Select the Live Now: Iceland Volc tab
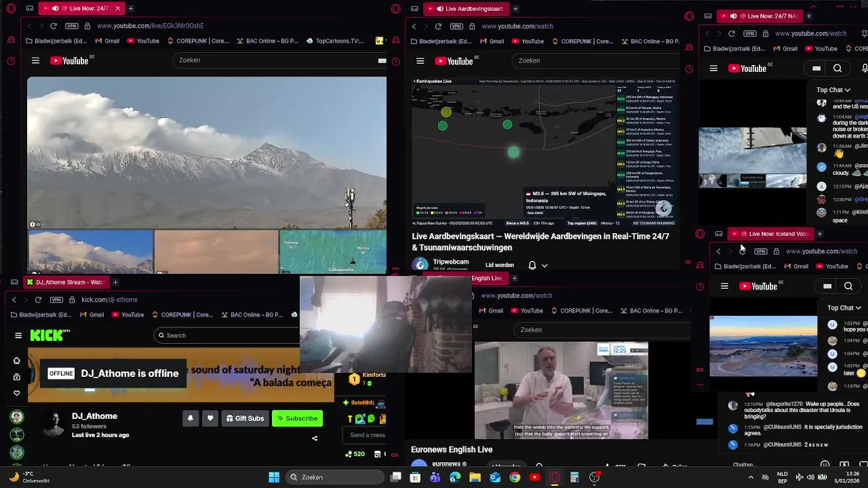This screenshot has width=868, height=488. [770, 234]
